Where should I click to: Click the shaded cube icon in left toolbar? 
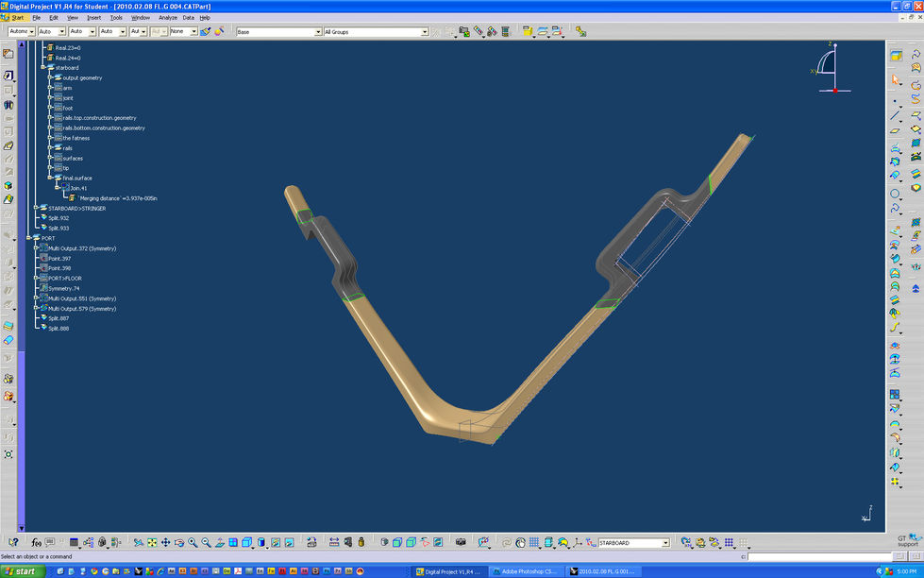click(8, 185)
